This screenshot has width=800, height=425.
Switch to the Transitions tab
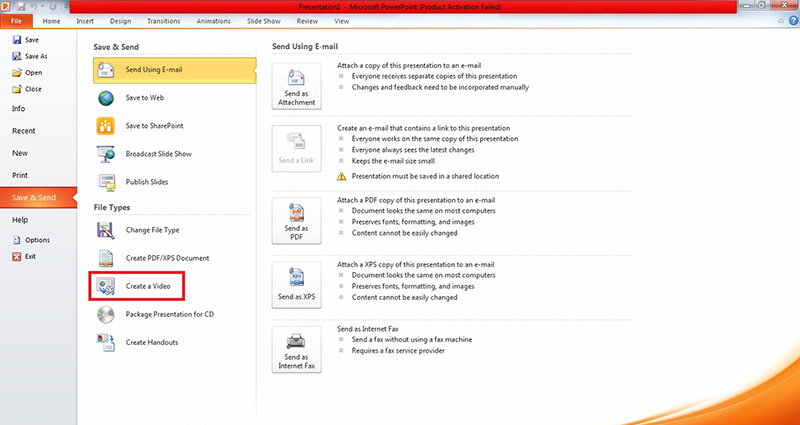(x=164, y=21)
